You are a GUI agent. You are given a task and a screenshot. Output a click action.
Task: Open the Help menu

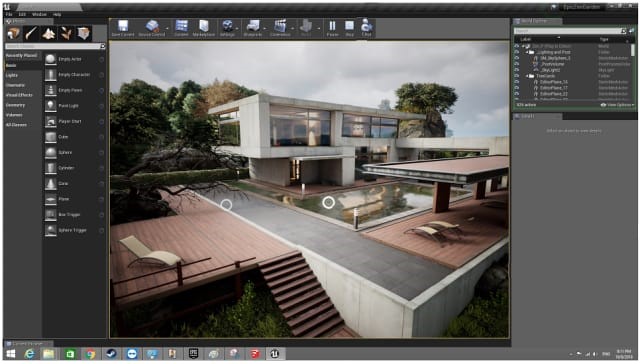[x=57, y=14]
